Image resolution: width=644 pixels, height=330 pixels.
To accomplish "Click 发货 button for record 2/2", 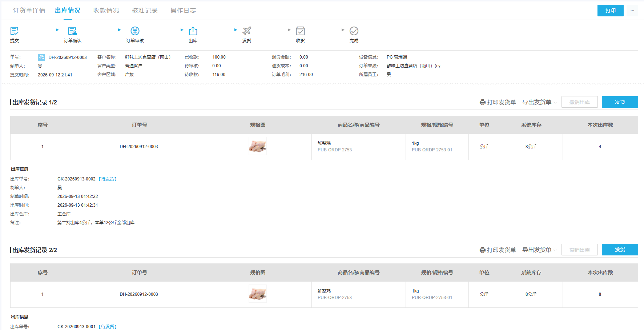I will [x=620, y=250].
